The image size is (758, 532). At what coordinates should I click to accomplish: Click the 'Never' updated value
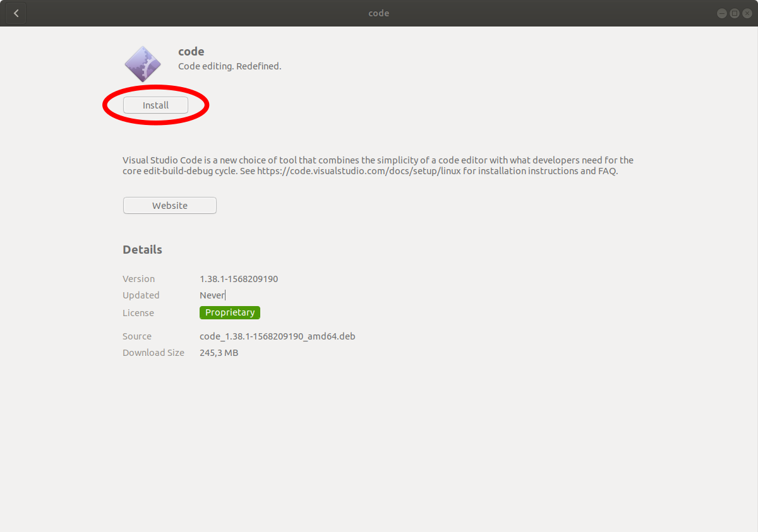(x=212, y=295)
